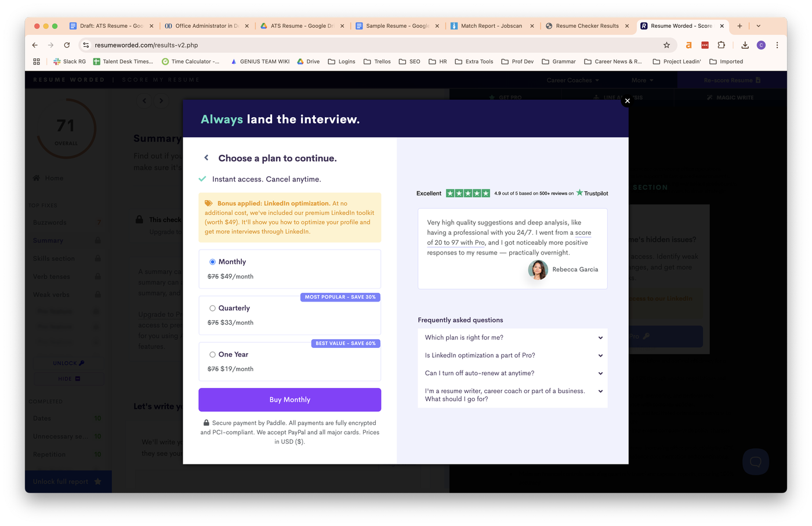Open the Time Calculator bookmark
The width and height of the screenshot is (812, 526).
(190, 61)
